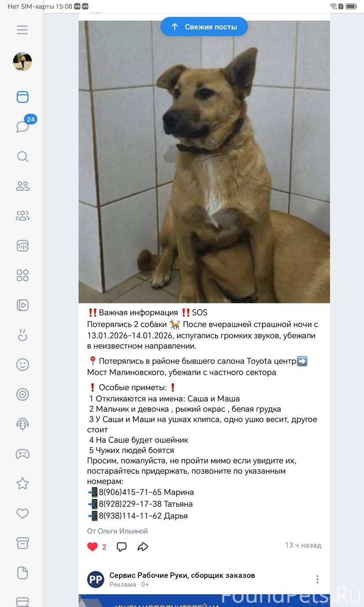Open the friends icon in sidebar
This screenshot has height=607, width=364.
[x=22, y=186]
